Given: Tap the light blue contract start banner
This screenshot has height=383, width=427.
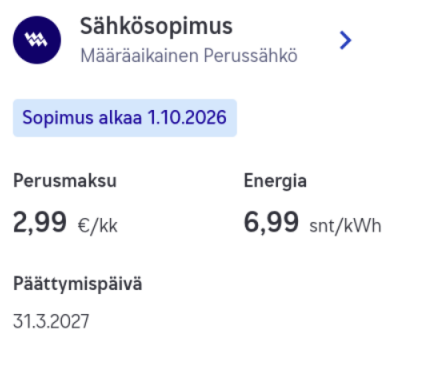Looking at the screenshot, I should point(125,118).
